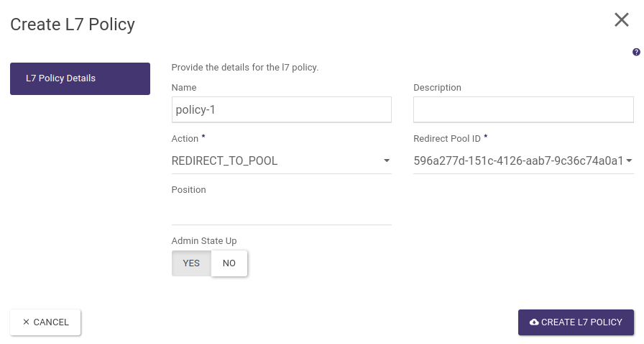Click the Admin State Up label
The width and height of the screenshot is (644, 344).
pos(203,241)
